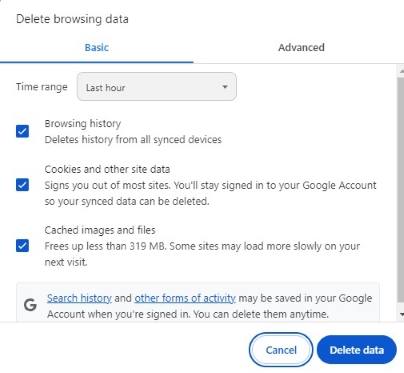The height and width of the screenshot is (373, 404).
Task: Click 'Frees up less than 319 MB' text
Action: 106,246
